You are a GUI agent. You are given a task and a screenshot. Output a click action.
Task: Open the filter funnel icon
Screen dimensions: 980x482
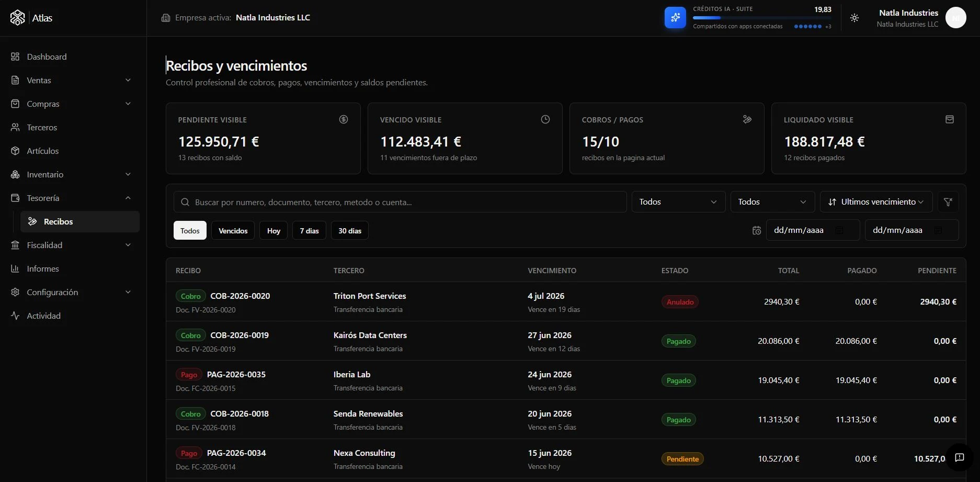pyautogui.click(x=948, y=202)
